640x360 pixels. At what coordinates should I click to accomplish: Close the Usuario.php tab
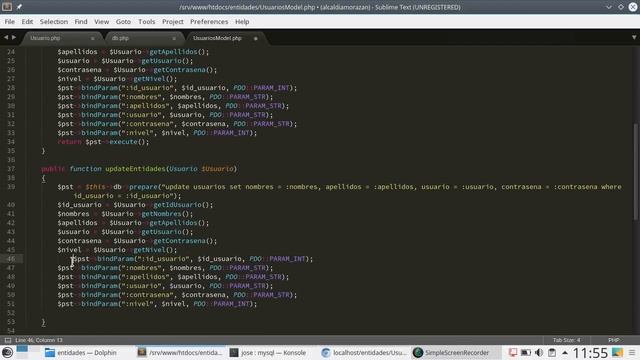(x=93, y=38)
